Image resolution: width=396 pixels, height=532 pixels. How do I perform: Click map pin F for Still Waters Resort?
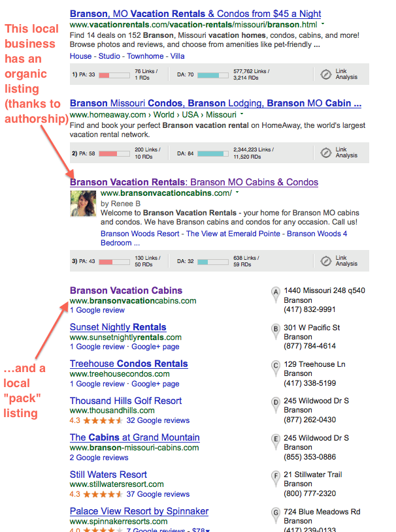click(275, 478)
